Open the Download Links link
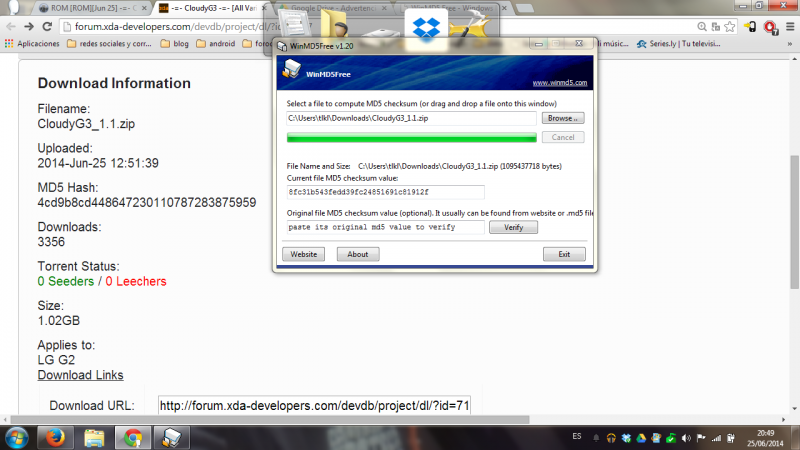The height and width of the screenshot is (450, 800). click(80, 375)
